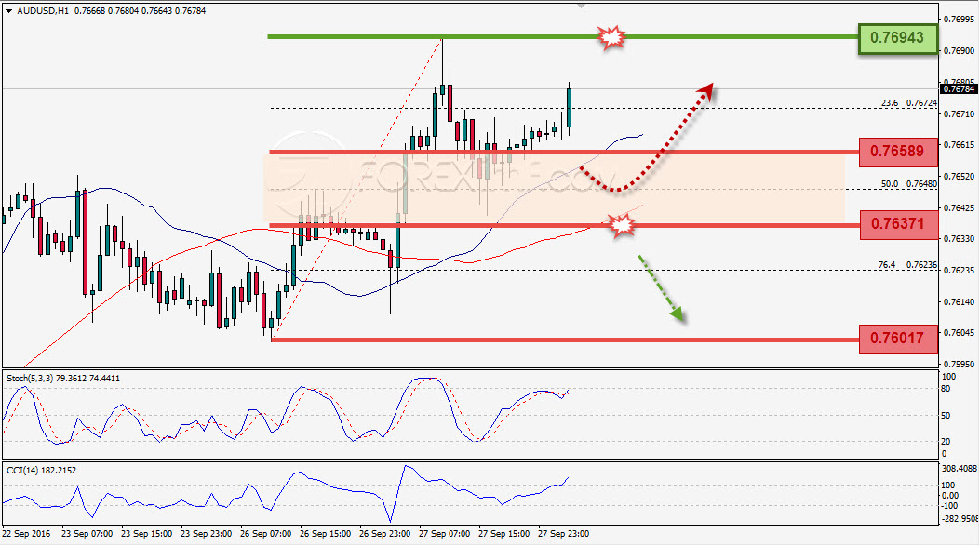Screen dimensions: 980x546
Task: Click the current price tag 0.76784
Action: 959,88
